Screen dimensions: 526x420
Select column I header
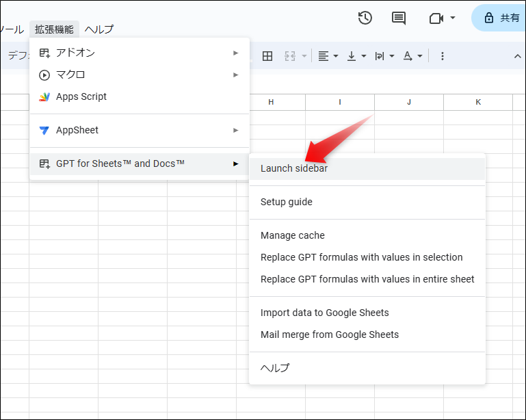click(340, 102)
